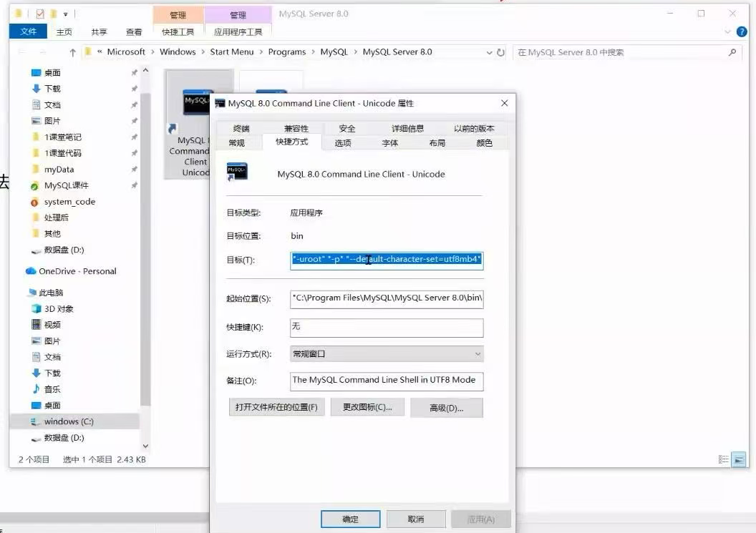Open the pinned 下载 download arrow icon
Image resolution: width=756 pixels, height=533 pixels.
tap(37, 89)
